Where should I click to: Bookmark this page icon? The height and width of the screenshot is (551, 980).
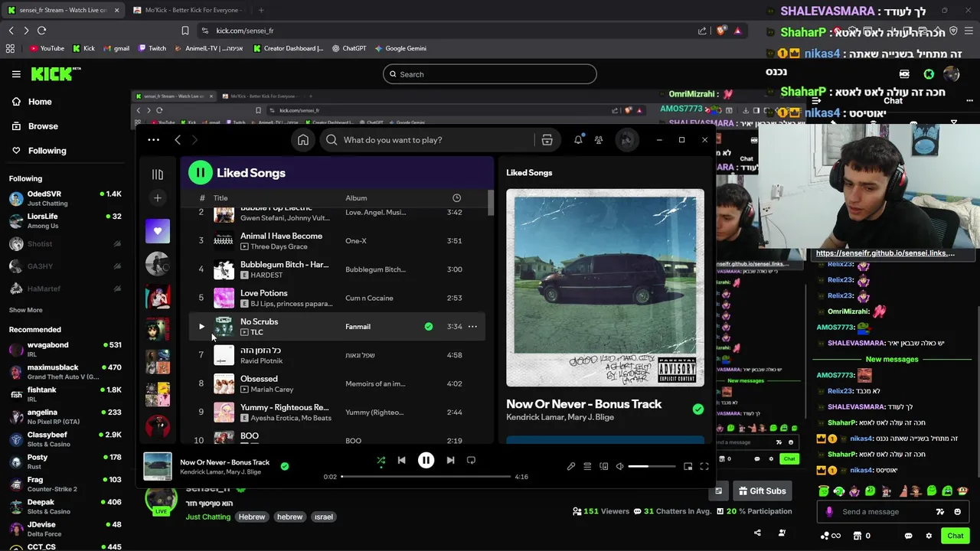[x=185, y=31]
